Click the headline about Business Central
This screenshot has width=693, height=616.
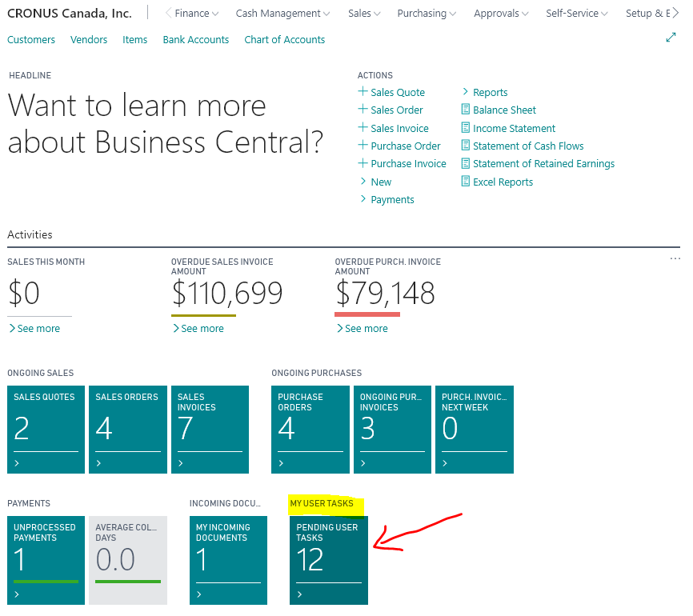pos(166,123)
